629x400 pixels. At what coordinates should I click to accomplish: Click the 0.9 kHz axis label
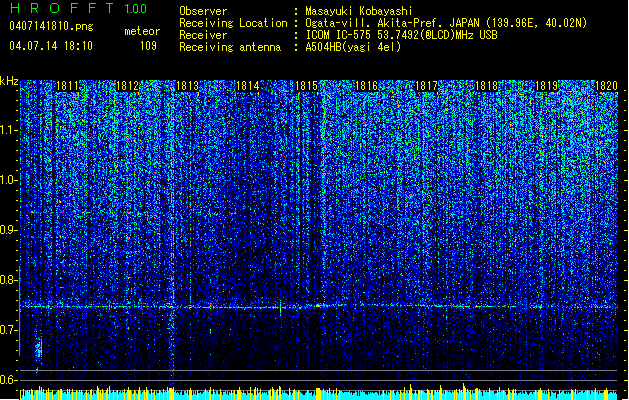click(9, 230)
